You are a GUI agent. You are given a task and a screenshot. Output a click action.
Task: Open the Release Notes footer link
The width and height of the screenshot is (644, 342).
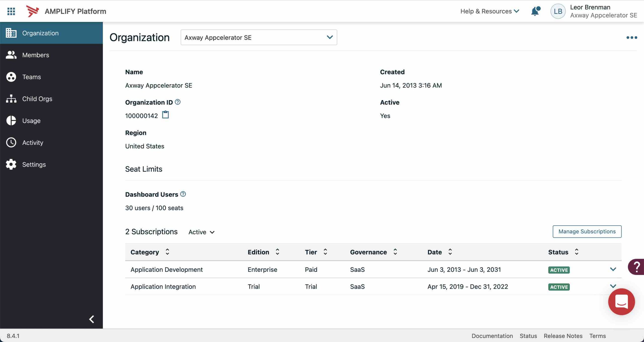(x=563, y=336)
